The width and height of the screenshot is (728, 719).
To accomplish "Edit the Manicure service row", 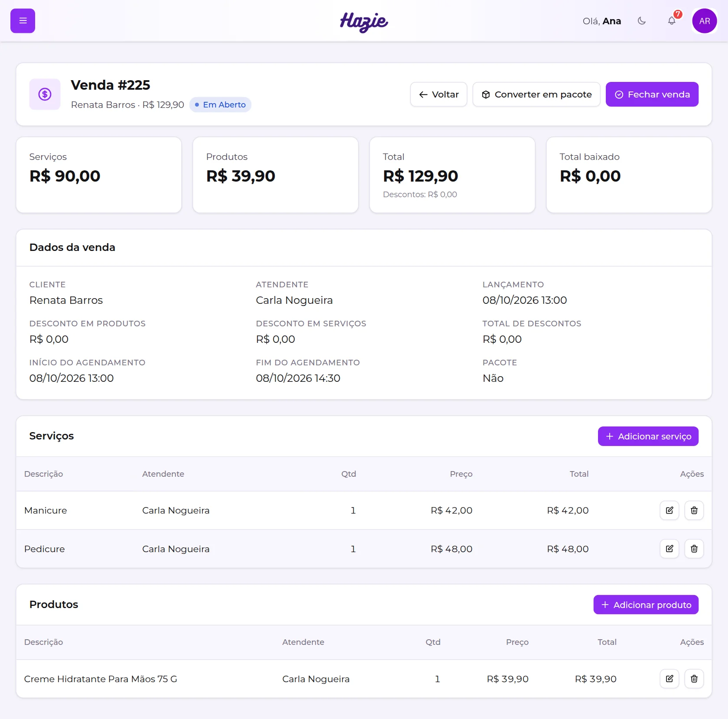I will tap(669, 510).
